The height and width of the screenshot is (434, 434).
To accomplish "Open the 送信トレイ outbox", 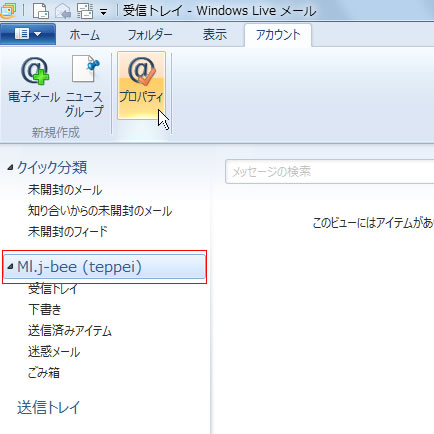I will tap(49, 407).
